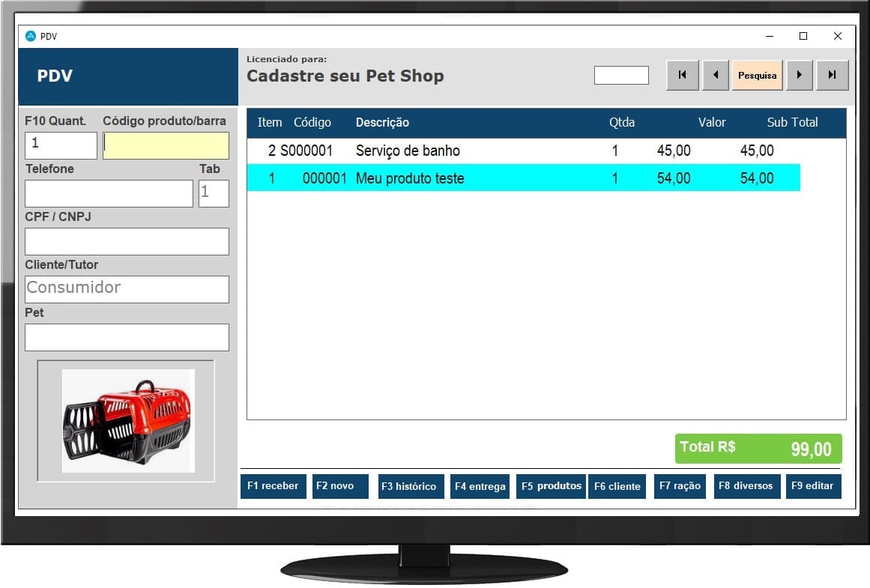This screenshot has height=588, width=870.
Task: Click F9 editar button
Action: click(x=812, y=486)
